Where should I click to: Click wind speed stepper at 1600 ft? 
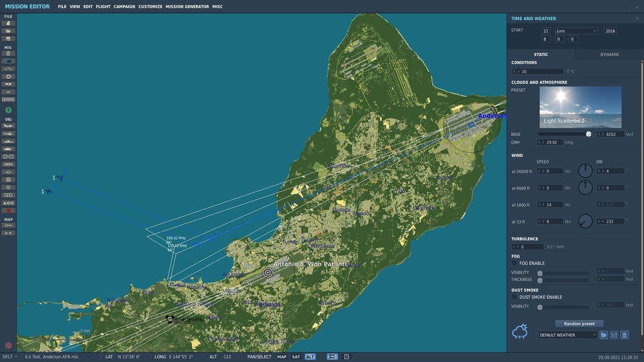(549, 205)
